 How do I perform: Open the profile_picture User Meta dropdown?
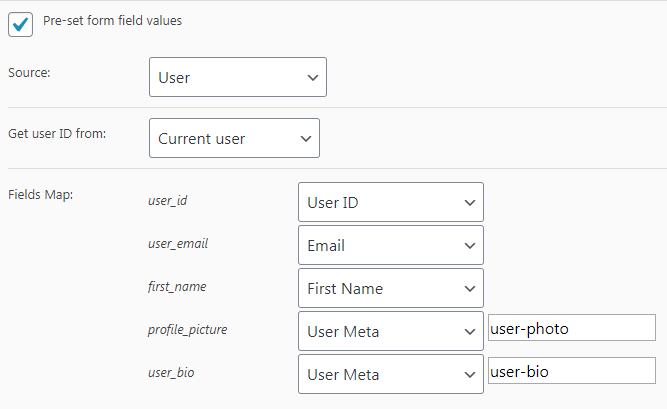point(390,331)
